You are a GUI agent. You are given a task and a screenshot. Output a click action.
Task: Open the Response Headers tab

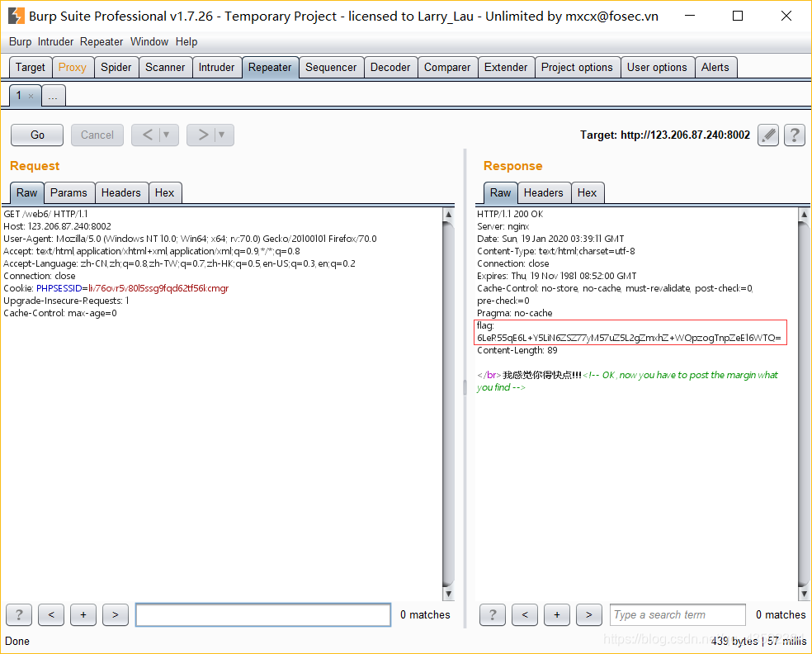[x=544, y=192]
